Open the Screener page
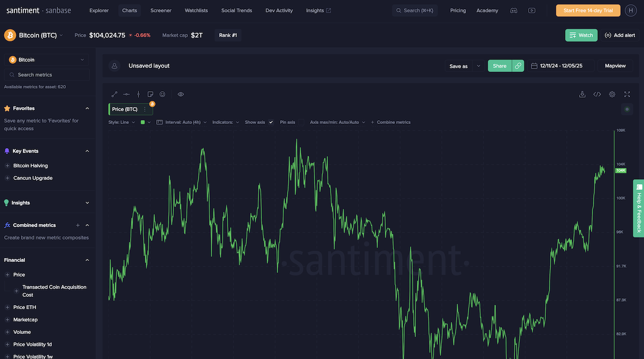 coord(161,10)
